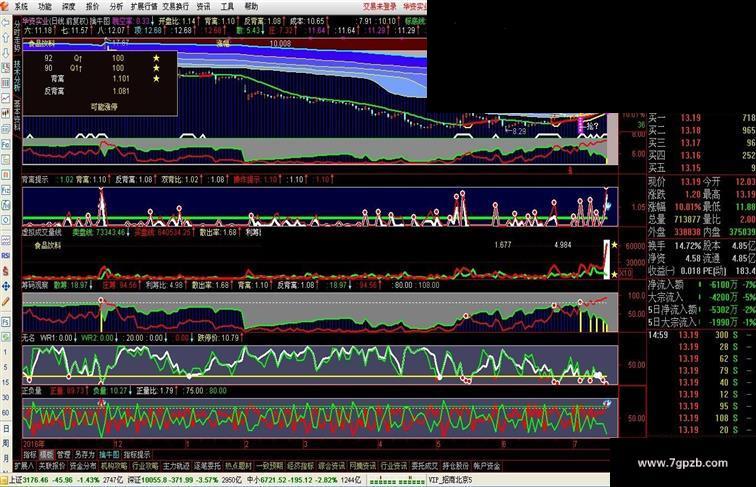Open the 热点题材 bottom tab

tap(238, 466)
